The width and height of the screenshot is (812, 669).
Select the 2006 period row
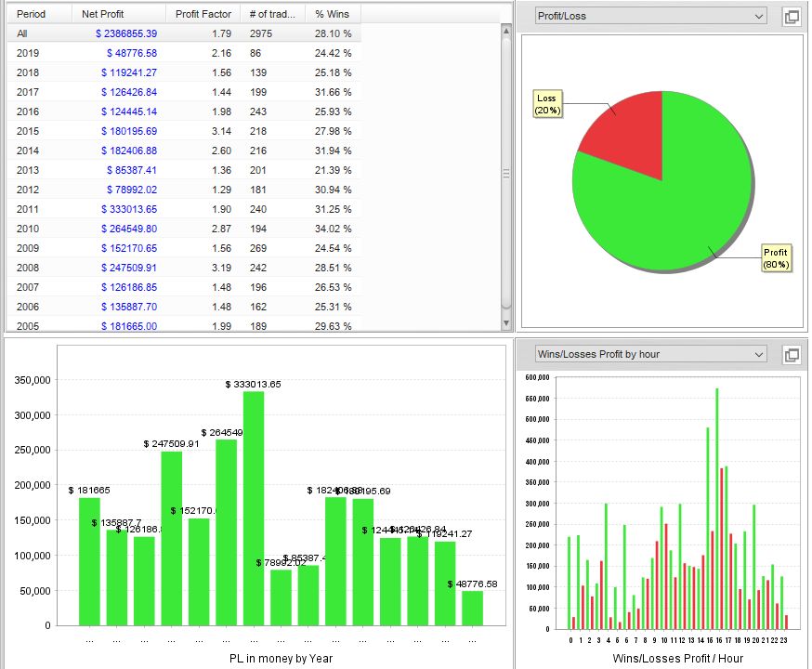(x=184, y=307)
